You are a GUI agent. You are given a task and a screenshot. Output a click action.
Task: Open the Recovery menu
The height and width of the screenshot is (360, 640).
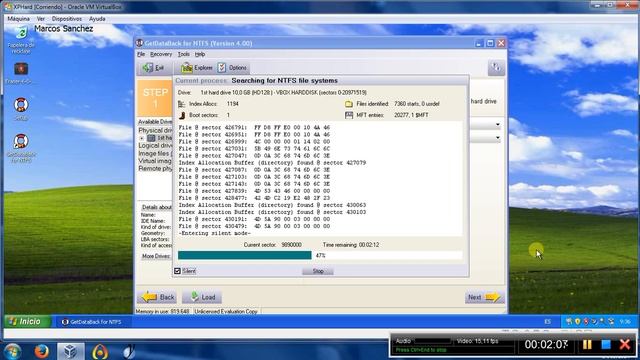(161, 54)
